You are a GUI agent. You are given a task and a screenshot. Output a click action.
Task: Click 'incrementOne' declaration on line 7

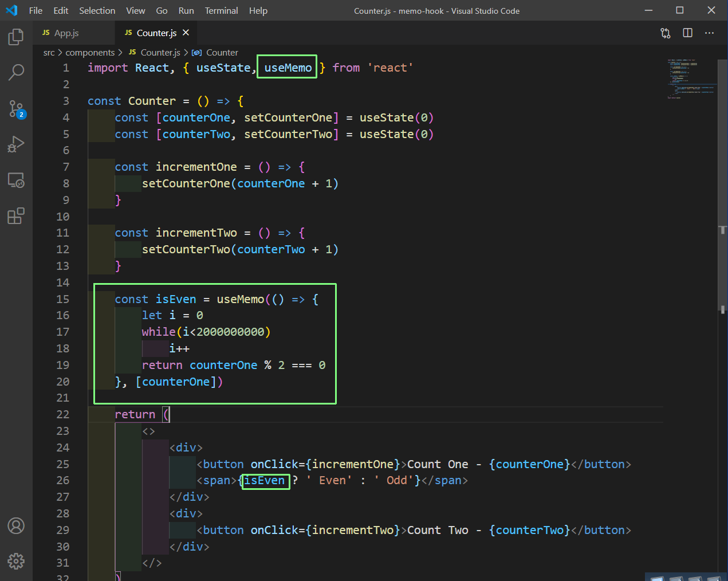tap(196, 167)
